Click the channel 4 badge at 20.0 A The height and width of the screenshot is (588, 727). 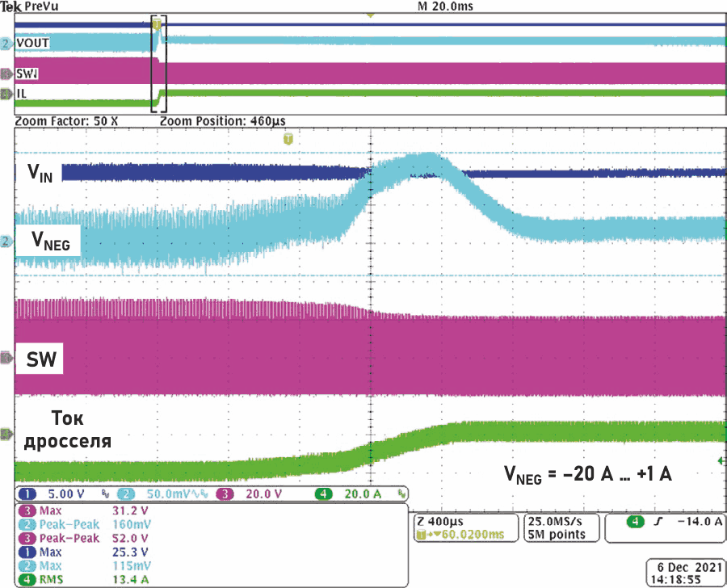click(324, 493)
